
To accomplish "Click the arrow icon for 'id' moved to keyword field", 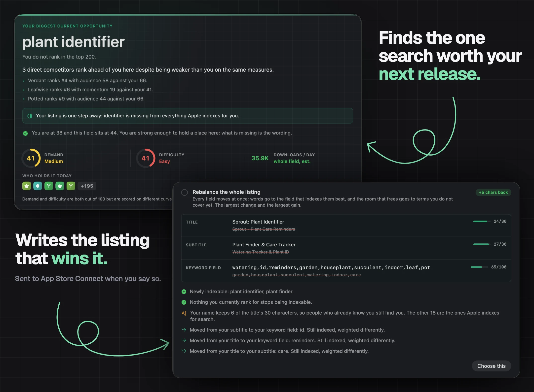I will 184,329.
